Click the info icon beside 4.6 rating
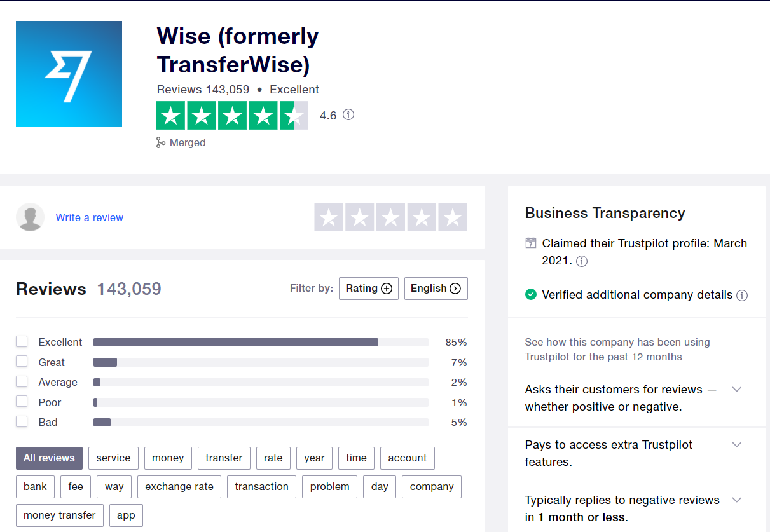This screenshot has height=532, width=770. (348, 115)
